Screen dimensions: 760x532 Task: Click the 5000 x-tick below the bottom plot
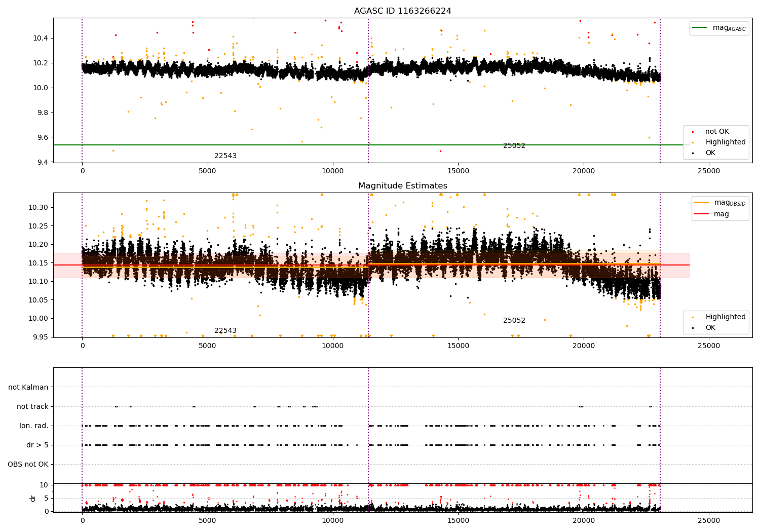tap(208, 521)
